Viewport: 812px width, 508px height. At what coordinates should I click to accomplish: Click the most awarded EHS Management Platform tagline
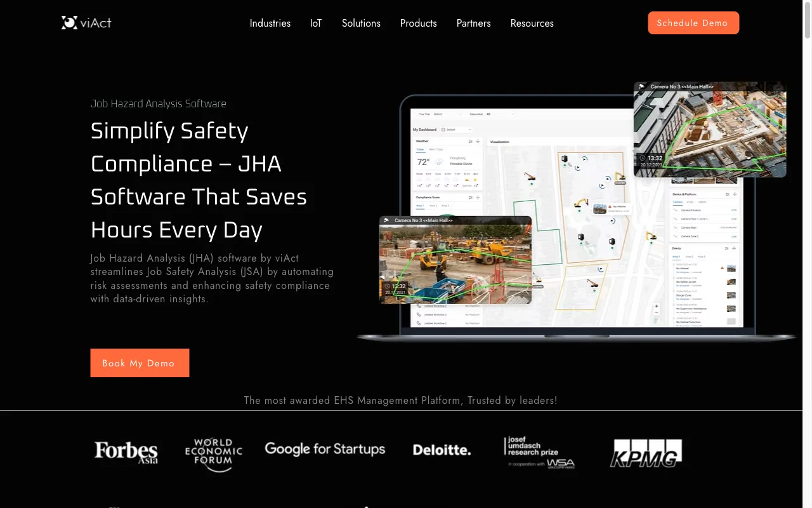(x=401, y=401)
